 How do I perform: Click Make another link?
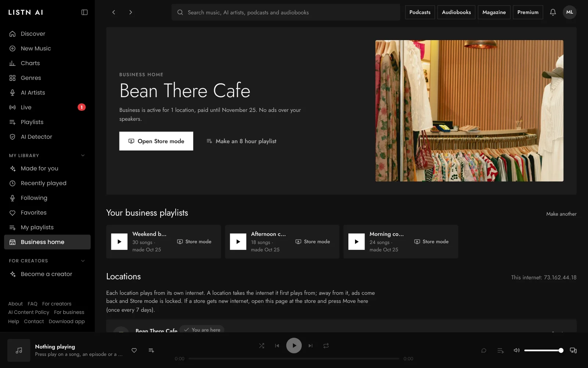[x=561, y=214]
